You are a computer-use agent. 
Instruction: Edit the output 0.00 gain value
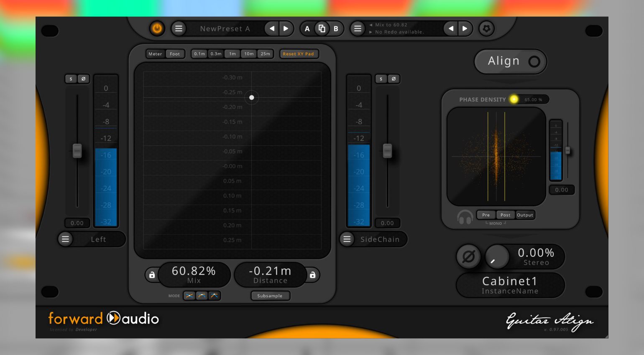coord(562,190)
